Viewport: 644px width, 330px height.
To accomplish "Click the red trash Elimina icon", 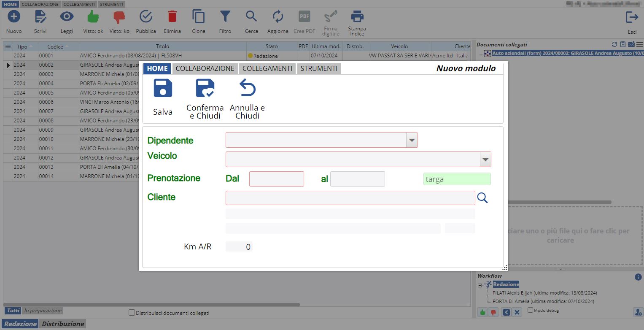I will [172, 17].
